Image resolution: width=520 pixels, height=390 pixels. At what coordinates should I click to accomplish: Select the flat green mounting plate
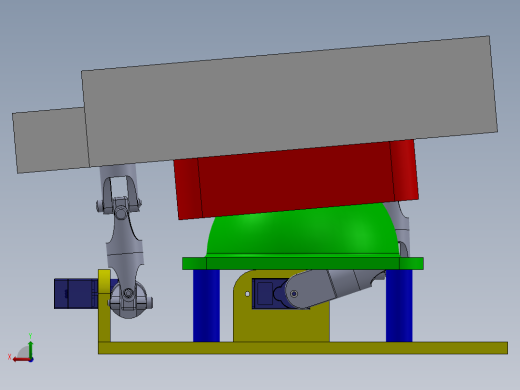click(x=303, y=263)
